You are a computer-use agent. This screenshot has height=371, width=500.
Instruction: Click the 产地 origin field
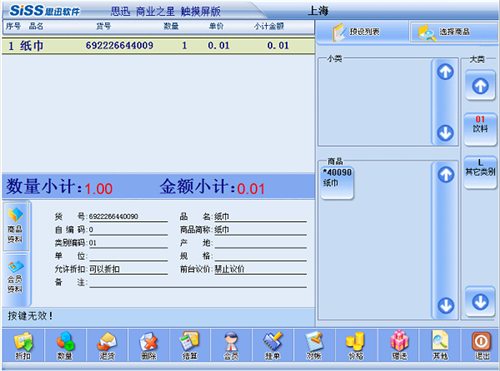pyautogui.click(x=260, y=243)
